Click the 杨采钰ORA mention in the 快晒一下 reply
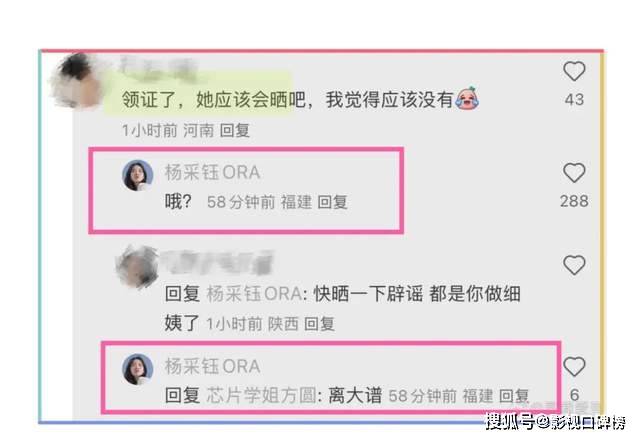This screenshot has width=640, height=439. (x=255, y=294)
